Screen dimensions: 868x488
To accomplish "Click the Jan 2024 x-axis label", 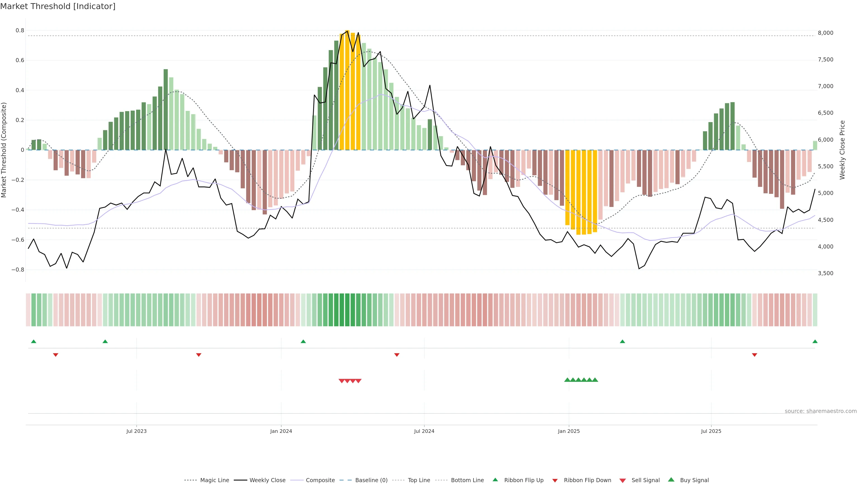I will [x=281, y=431].
